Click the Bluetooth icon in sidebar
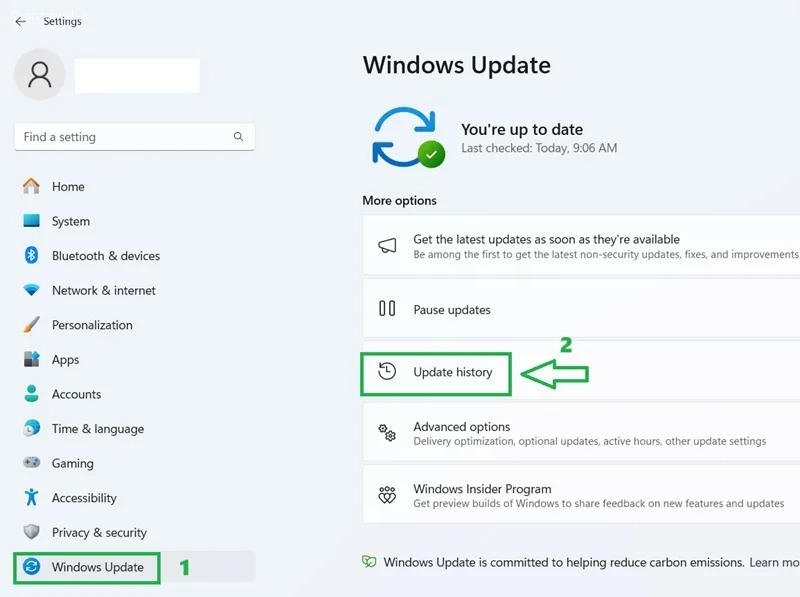This screenshot has width=800, height=597. 31,255
